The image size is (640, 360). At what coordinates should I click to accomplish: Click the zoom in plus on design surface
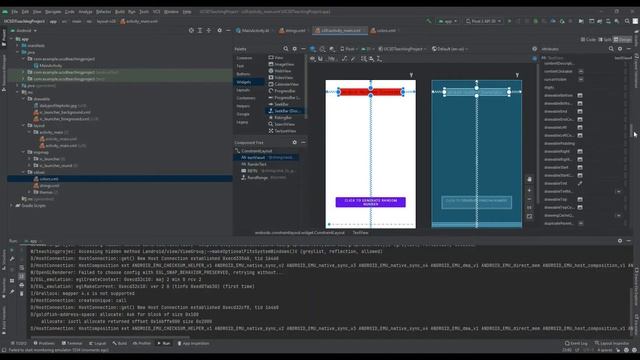pos(529,191)
